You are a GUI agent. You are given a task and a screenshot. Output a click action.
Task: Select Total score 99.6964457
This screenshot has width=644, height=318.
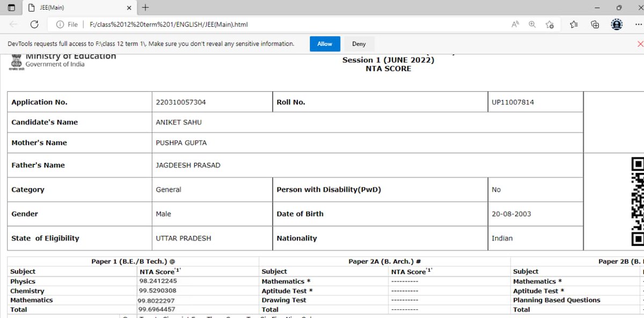click(157, 309)
